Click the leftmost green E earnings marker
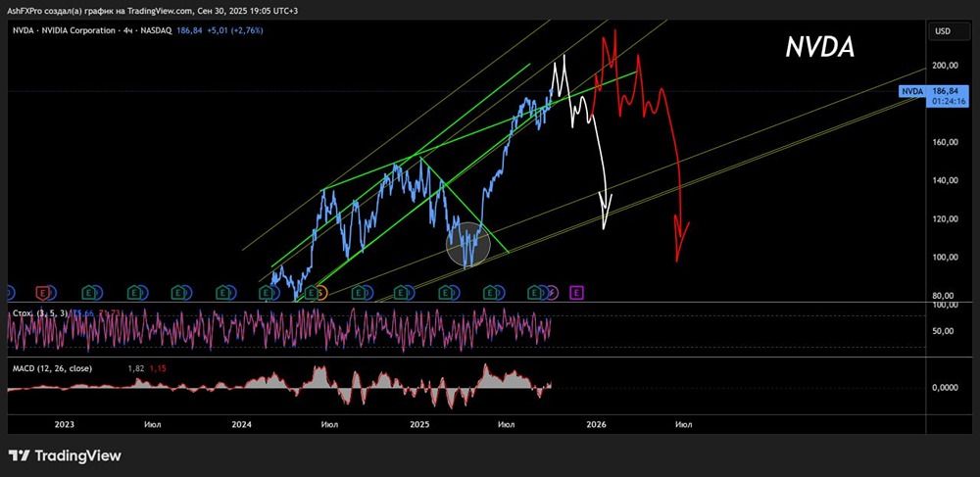 coord(87,292)
